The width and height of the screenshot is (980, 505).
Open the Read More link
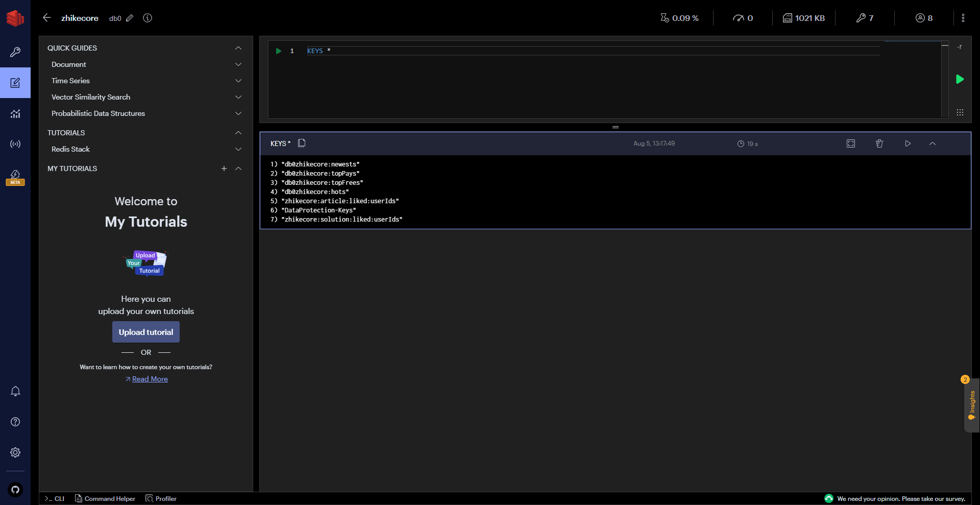[x=150, y=379]
